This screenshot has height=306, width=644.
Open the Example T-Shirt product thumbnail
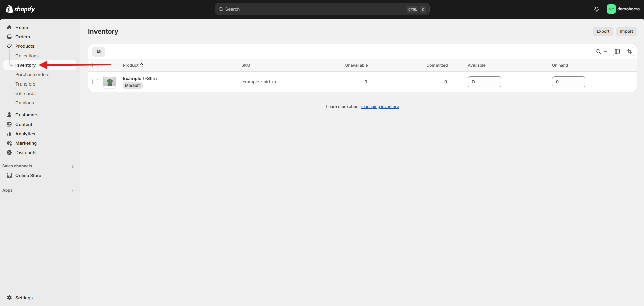110,82
